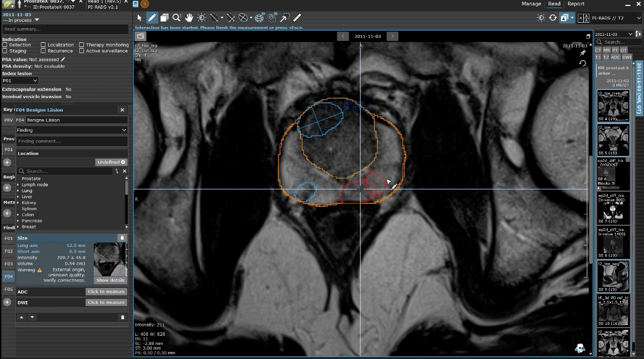Select the pencil contour drawing tool
The image size is (644, 359).
pos(152,18)
